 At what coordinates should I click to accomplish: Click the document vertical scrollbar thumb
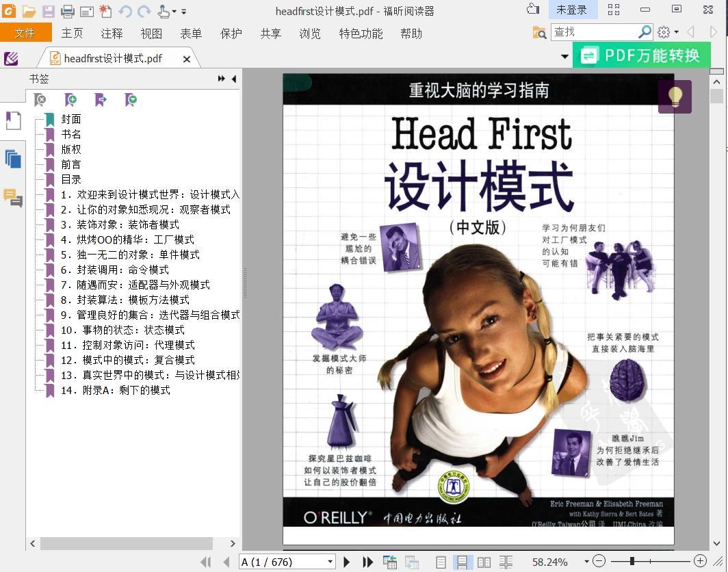pos(716,96)
